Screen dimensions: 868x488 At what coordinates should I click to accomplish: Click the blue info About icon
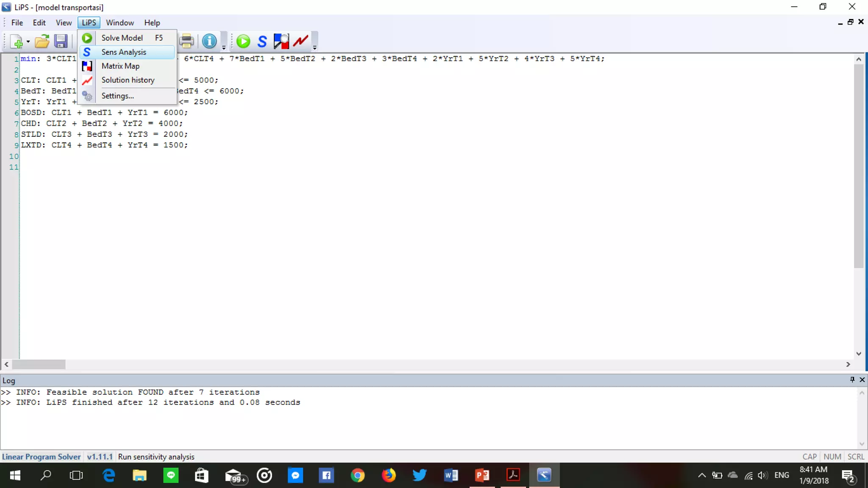click(209, 41)
